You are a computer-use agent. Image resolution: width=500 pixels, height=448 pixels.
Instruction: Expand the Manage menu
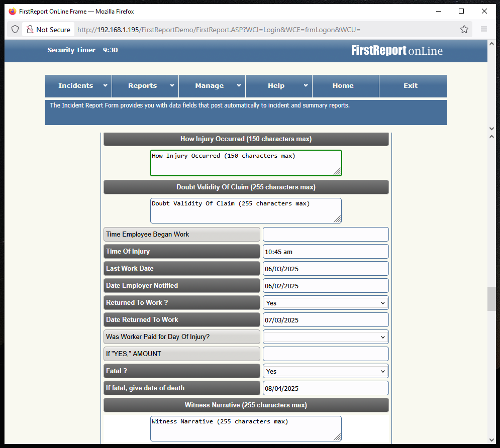click(212, 86)
